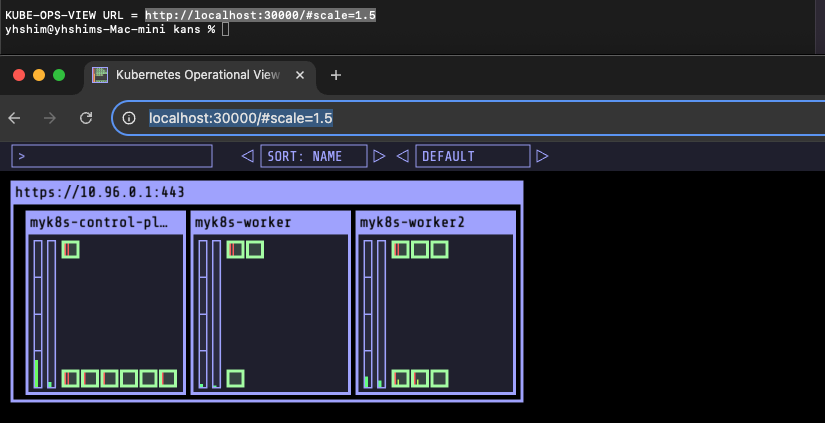Click the terminal prompt cursor
Screen dimensions: 825x423
pyautogui.click(x=226, y=29)
